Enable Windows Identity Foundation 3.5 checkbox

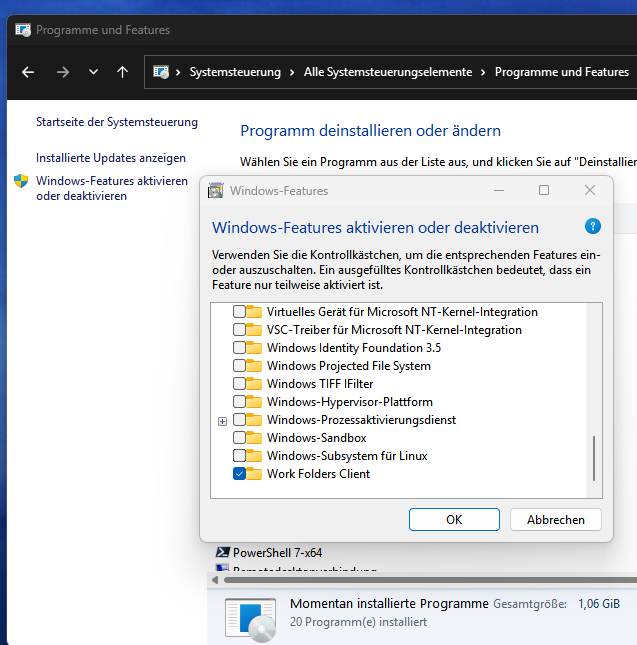click(x=239, y=348)
